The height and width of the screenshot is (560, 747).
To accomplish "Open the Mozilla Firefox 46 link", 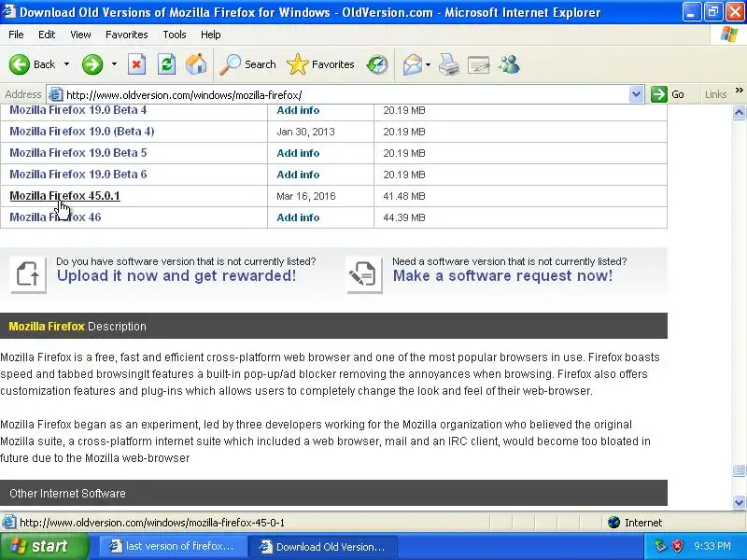I will coord(55,217).
